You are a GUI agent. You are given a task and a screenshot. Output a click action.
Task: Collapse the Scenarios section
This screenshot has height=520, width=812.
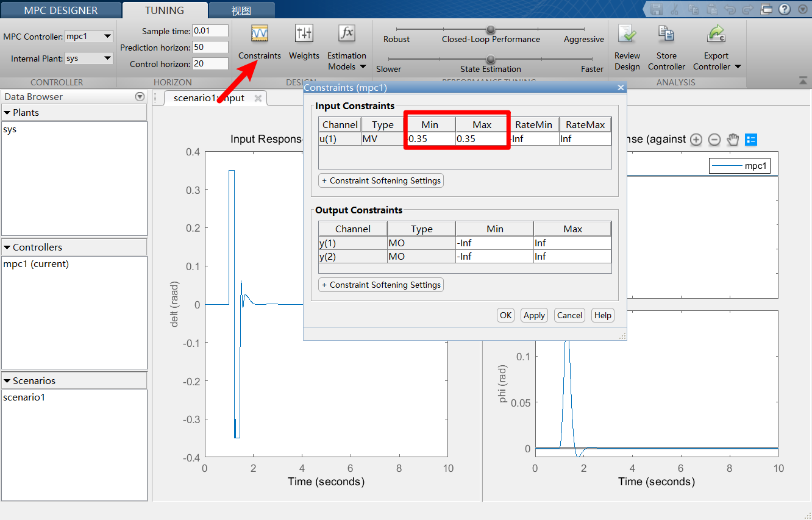pos(7,381)
